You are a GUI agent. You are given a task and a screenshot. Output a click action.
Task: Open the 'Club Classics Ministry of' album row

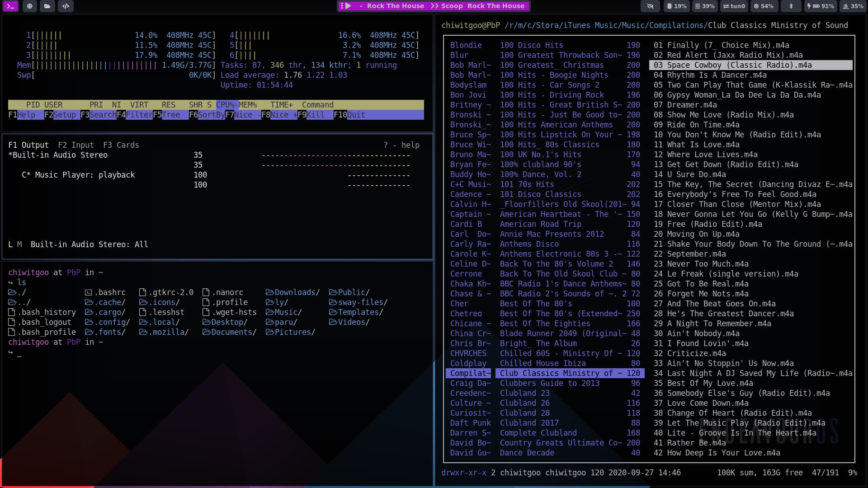pyautogui.click(x=570, y=373)
